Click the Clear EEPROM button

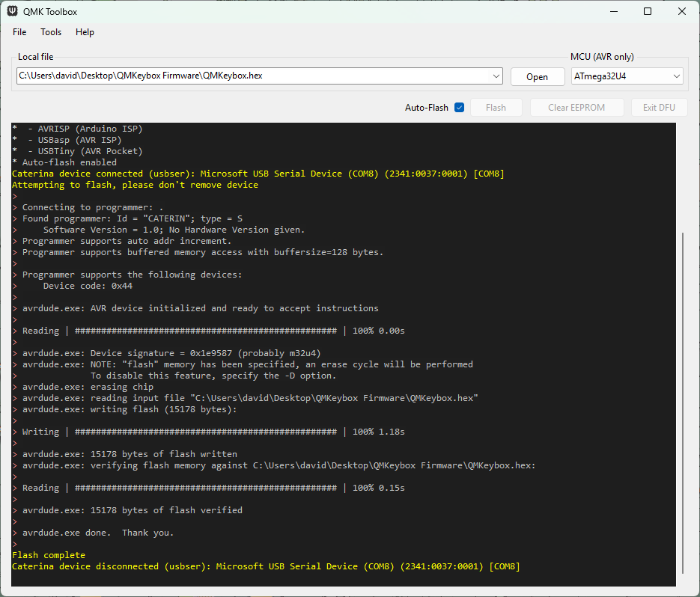pyautogui.click(x=576, y=108)
